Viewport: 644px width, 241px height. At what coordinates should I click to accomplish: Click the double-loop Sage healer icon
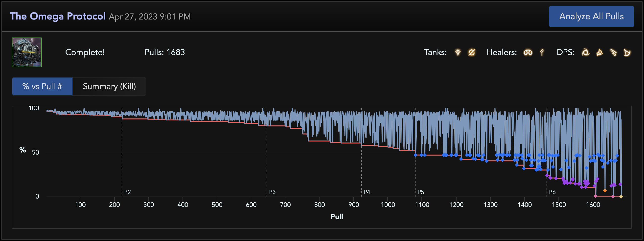[x=528, y=52]
